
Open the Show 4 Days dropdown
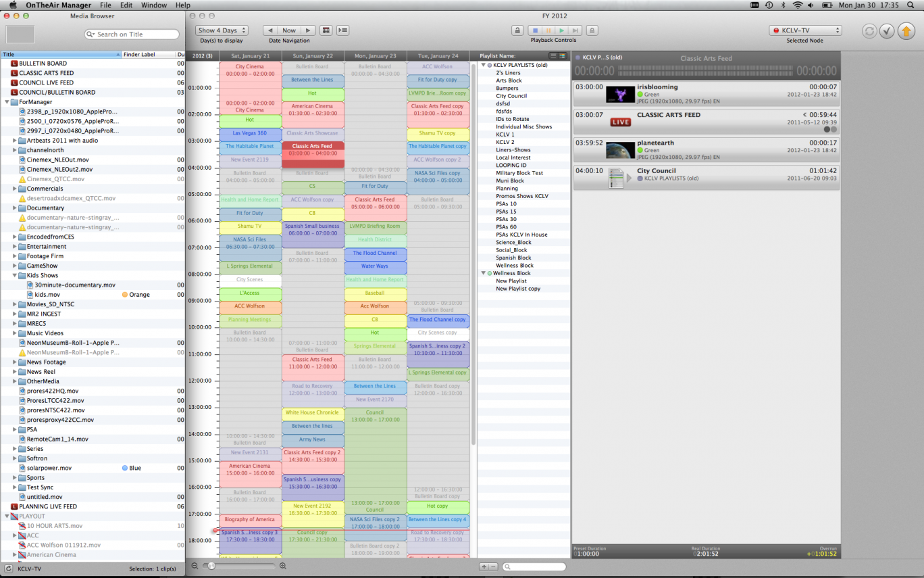222,30
